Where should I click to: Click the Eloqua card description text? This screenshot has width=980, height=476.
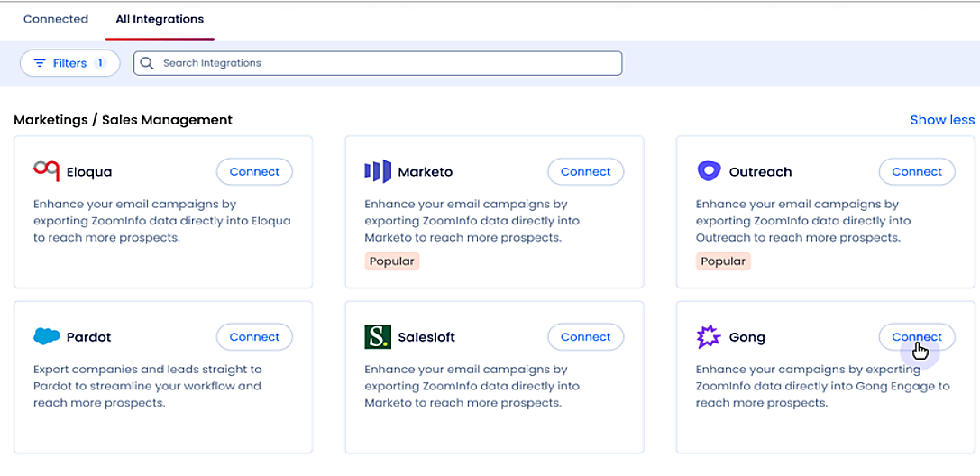click(x=162, y=221)
